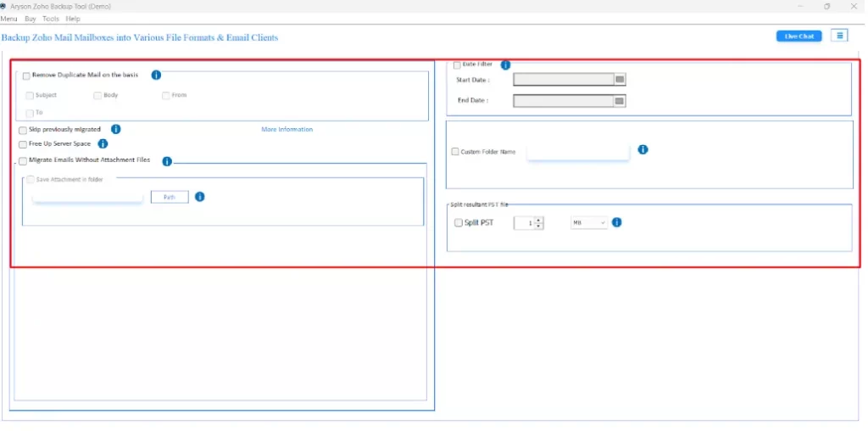Click the Live Chat button
Image resolution: width=868 pixels, height=431 pixels.
tap(798, 36)
